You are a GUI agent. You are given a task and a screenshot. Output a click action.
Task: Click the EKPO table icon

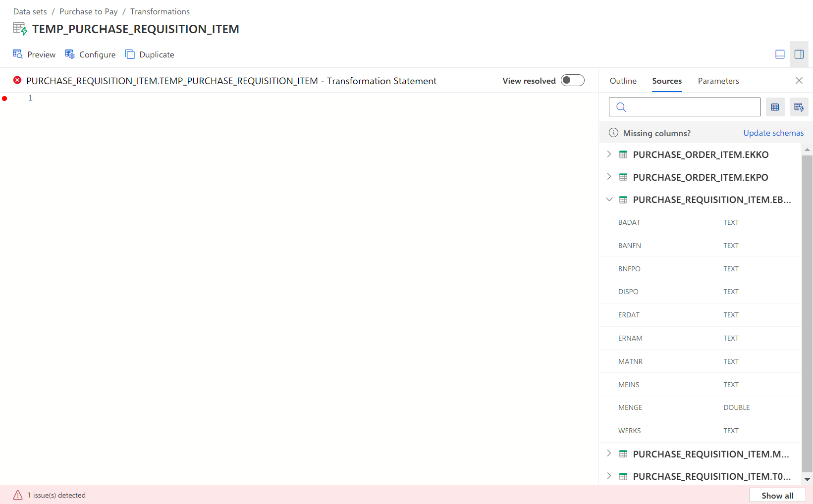tap(623, 177)
